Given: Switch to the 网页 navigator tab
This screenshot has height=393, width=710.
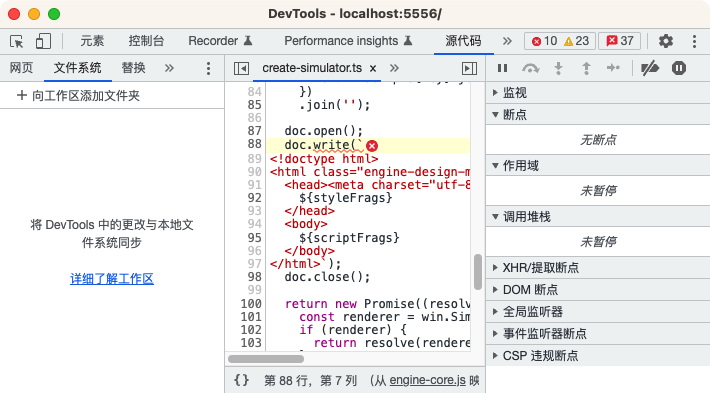Looking at the screenshot, I should pyautogui.click(x=21, y=68).
